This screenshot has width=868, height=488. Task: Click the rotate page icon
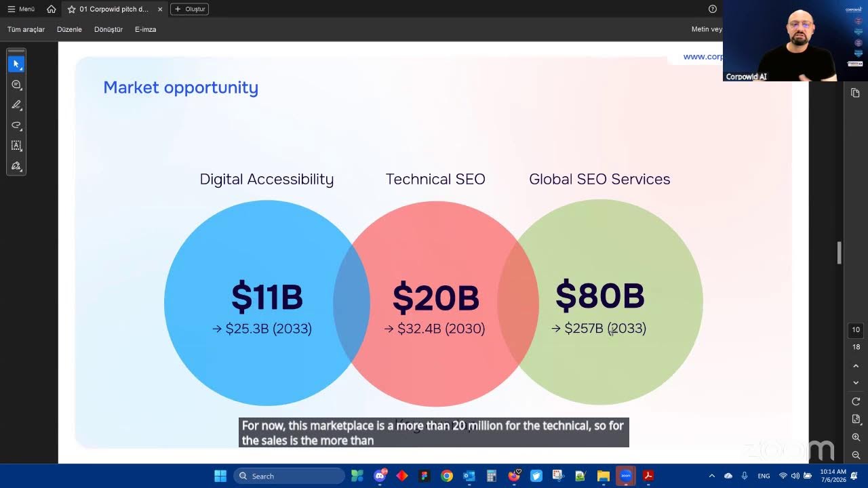click(856, 401)
